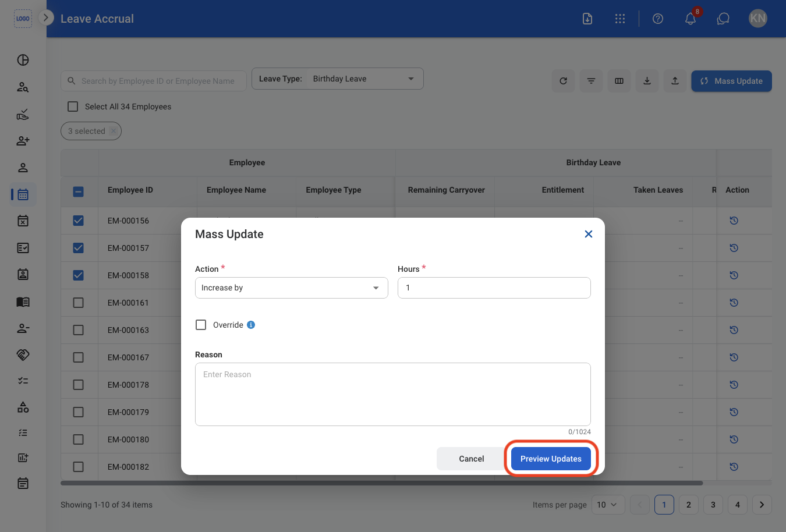The width and height of the screenshot is (786, 532).
Task: Open the remove-person sidebar icon
Action: (x=23, y=328)
